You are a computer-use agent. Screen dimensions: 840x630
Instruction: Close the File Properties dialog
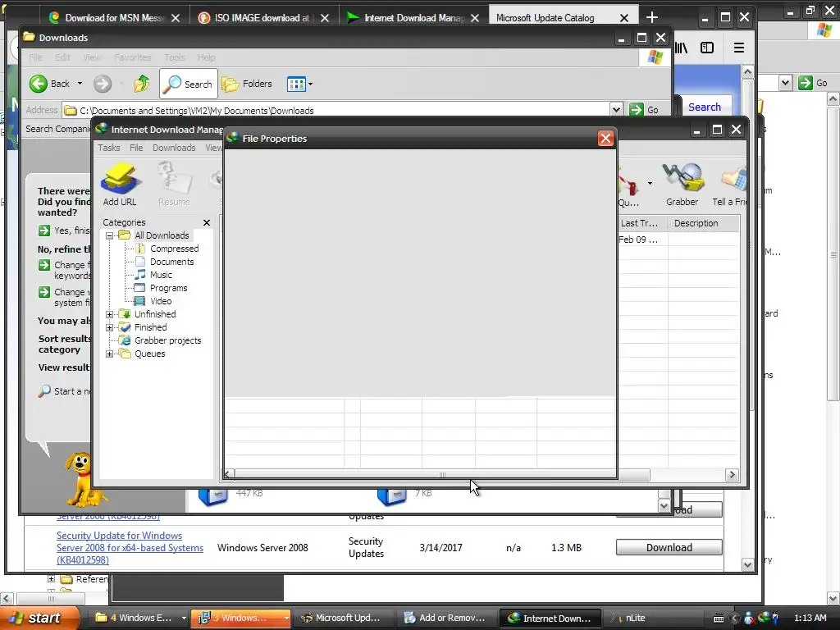(605, 138)
